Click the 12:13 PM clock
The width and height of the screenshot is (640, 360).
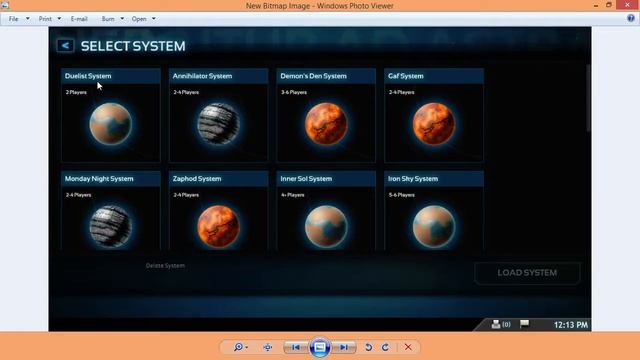click(x=571, y=325)
